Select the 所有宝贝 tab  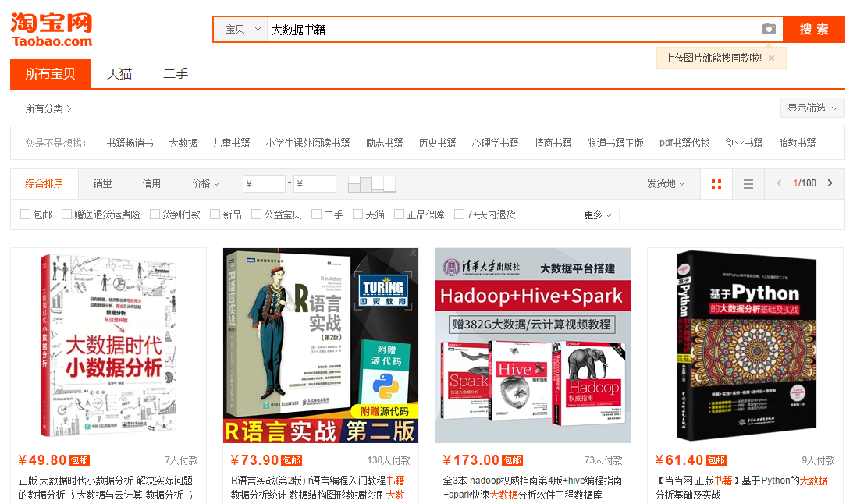pyautogui.click(x=51, y=73)
